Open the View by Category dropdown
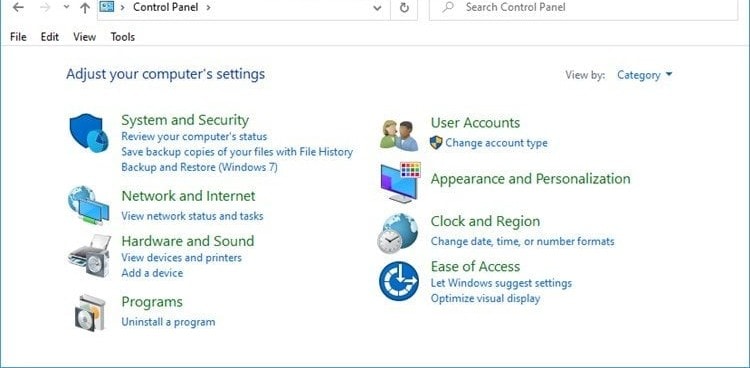Image resolution: width=750 pixels, height=368 pixels. (x=644, y=75)
